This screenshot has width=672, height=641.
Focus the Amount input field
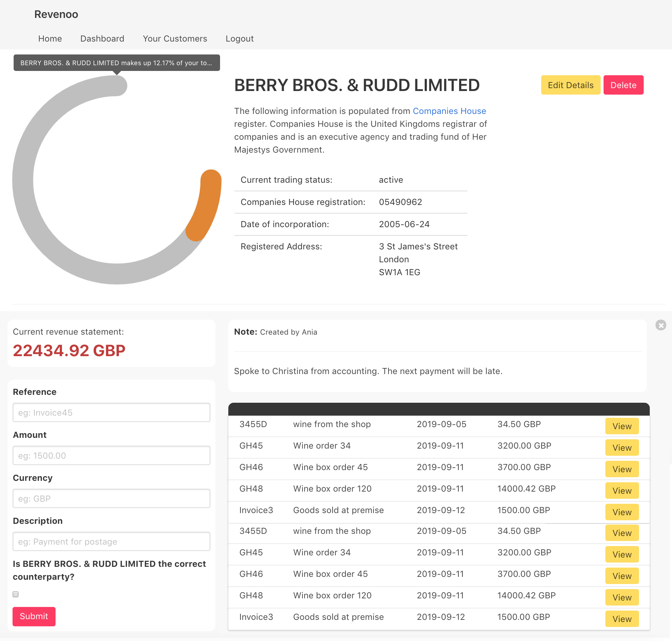pyautogui.click(x=111, y=455)
